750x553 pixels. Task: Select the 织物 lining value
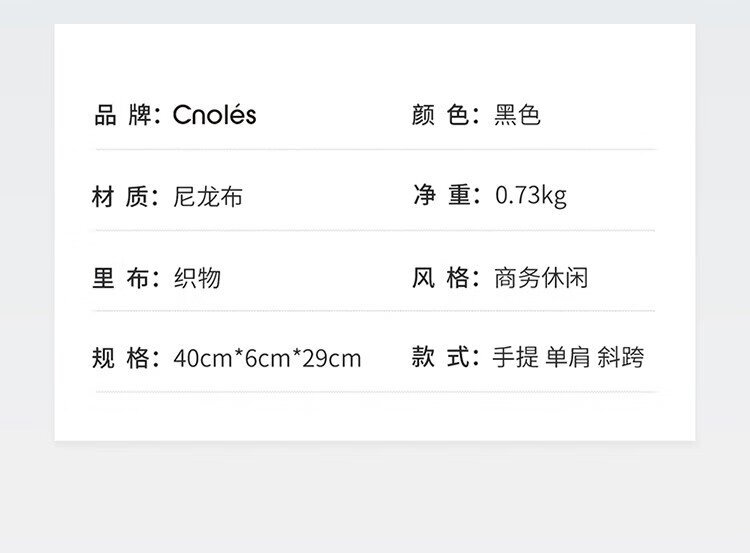[x=196, y=278]
